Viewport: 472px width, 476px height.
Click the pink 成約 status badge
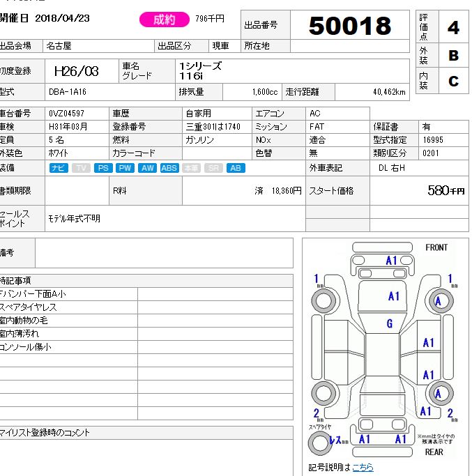click(164, 20)
